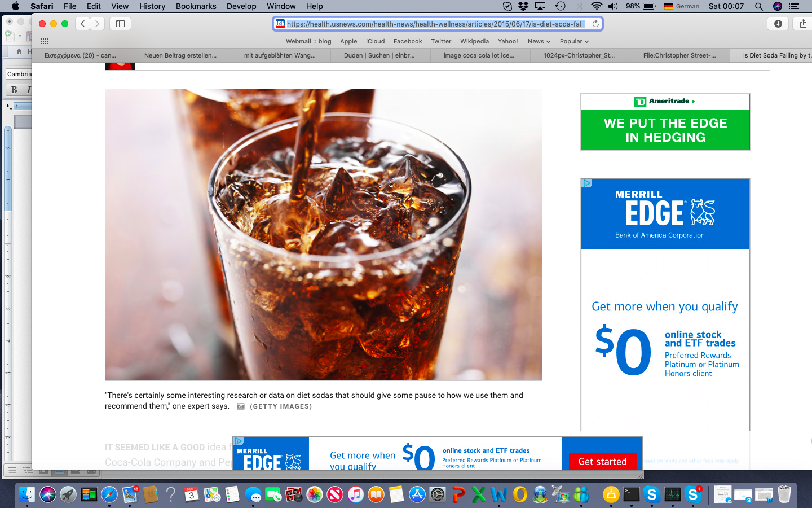The width and height of the screenshot is (812, 508).
Task: Click the soda glass article image
Action: point(323,235)
